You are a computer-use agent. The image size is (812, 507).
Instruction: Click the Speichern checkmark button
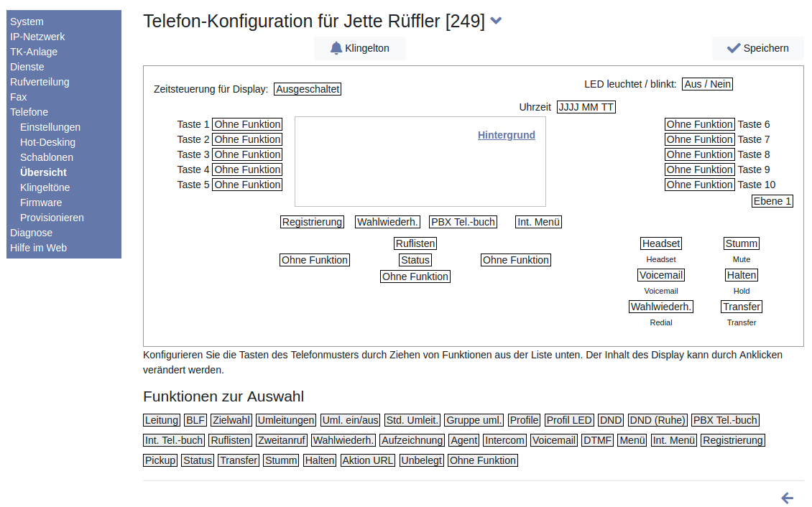pos(757,48)
